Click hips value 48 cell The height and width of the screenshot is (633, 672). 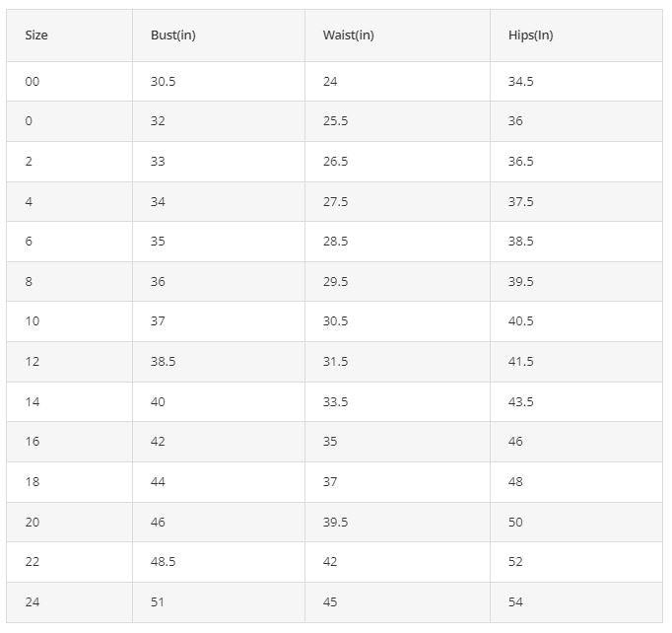tap(576, 481)
